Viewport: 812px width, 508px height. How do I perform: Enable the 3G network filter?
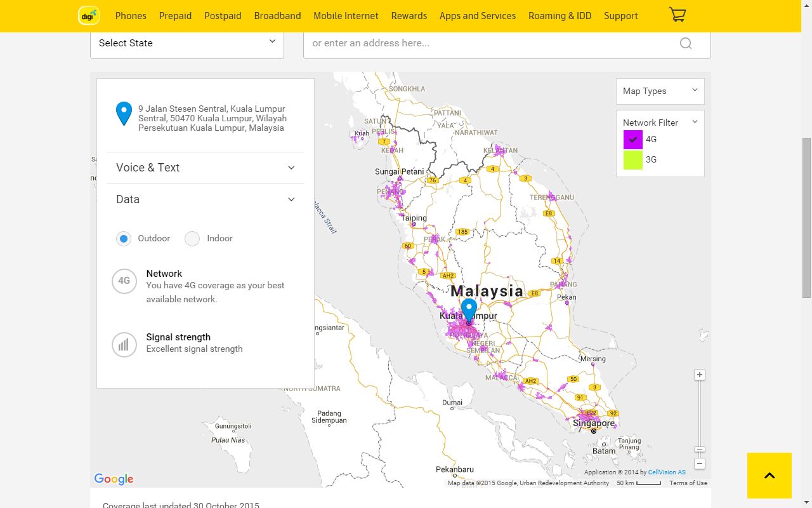click(633, 160)
